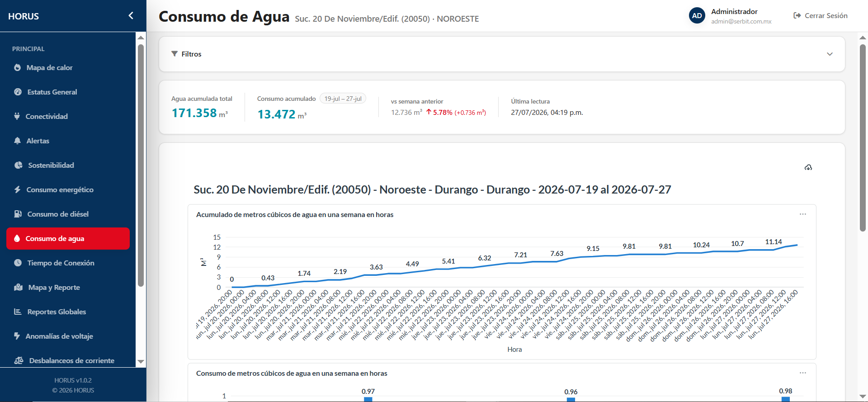Expand the Filtros panel chevron
Image resolution: width=868 pixels, height=402 pixels.
point(830,54)
